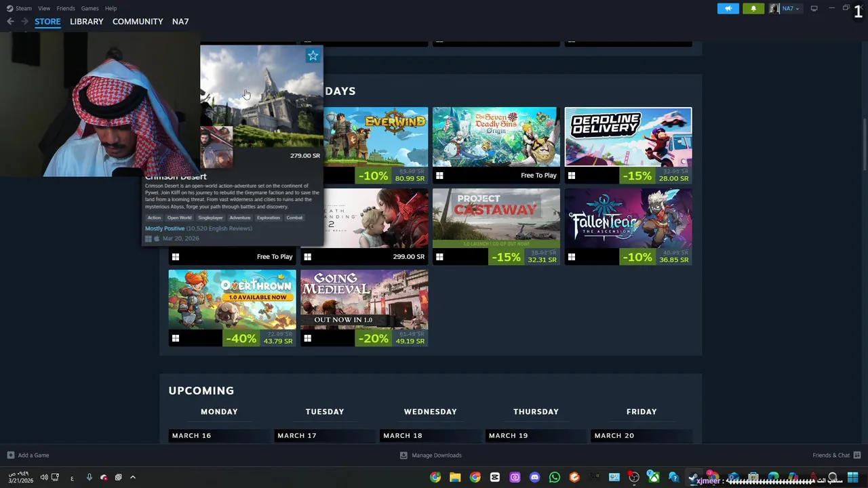Click the UPCOMING section heading

(x=201, y=390)
